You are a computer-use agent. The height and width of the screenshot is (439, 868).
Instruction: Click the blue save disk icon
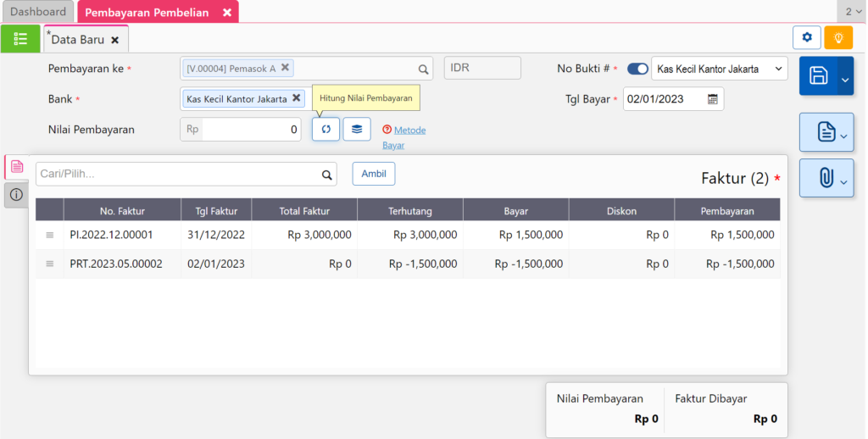(x=818, y=76)
